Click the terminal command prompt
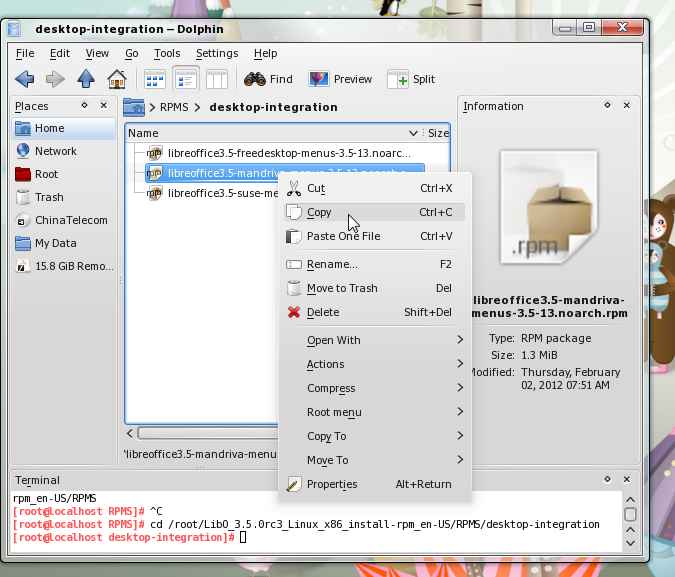Screen dimensions: 675x577 tap(243, 537)
